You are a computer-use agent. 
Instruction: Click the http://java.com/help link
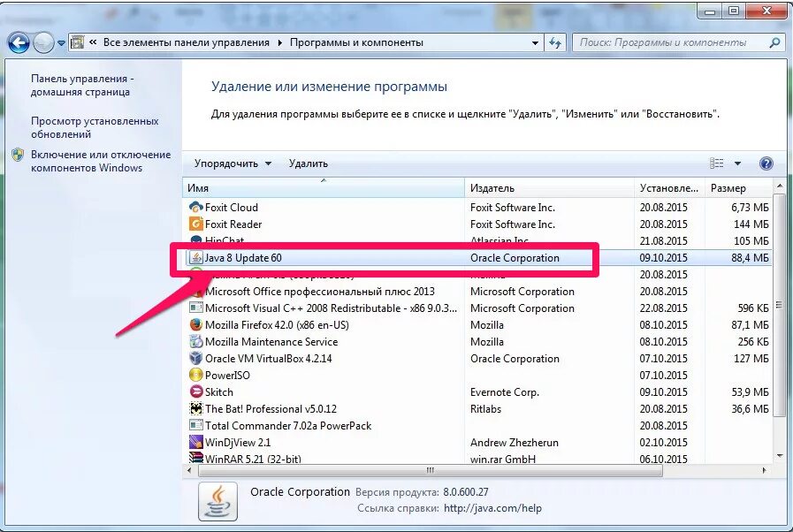pyautogui.click(x=492, y=508)
